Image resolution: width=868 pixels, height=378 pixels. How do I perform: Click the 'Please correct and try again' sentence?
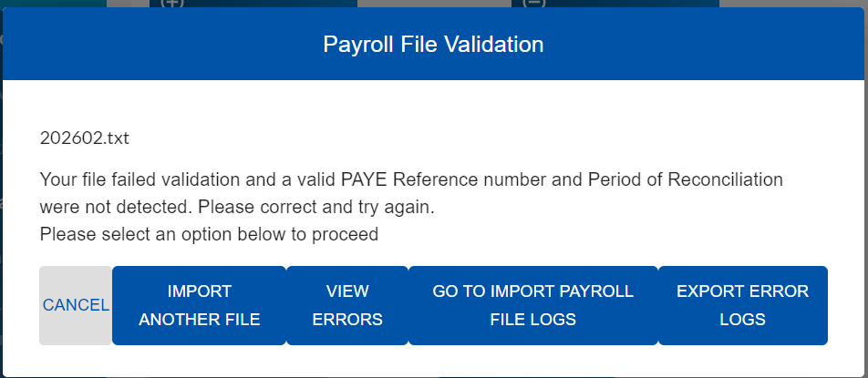point(315,207)
